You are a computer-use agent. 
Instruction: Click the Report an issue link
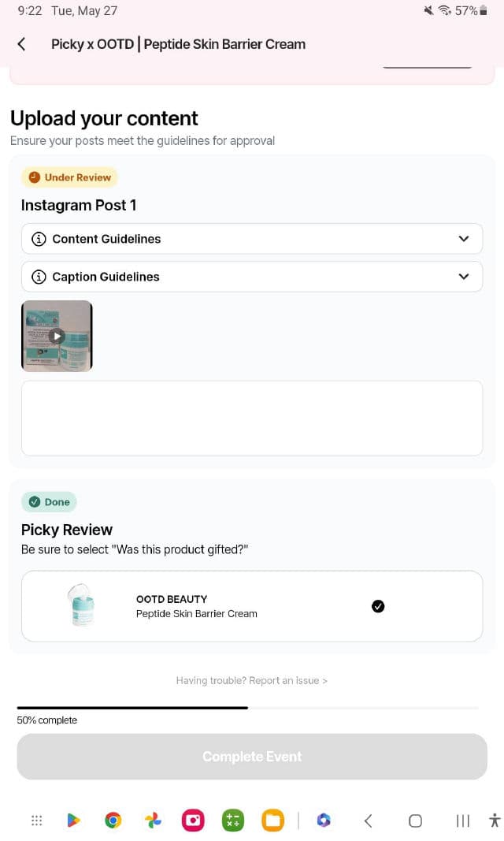click(x=252, y=680)
